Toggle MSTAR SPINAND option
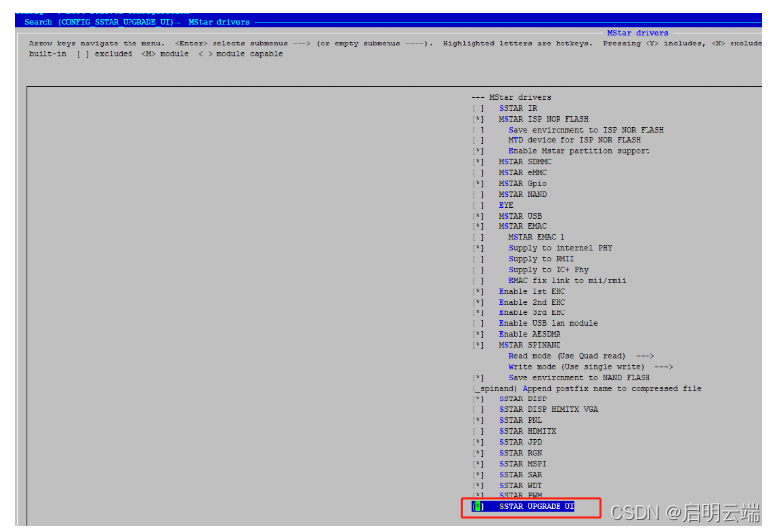 pyautogui.click(x=478, y=345)
